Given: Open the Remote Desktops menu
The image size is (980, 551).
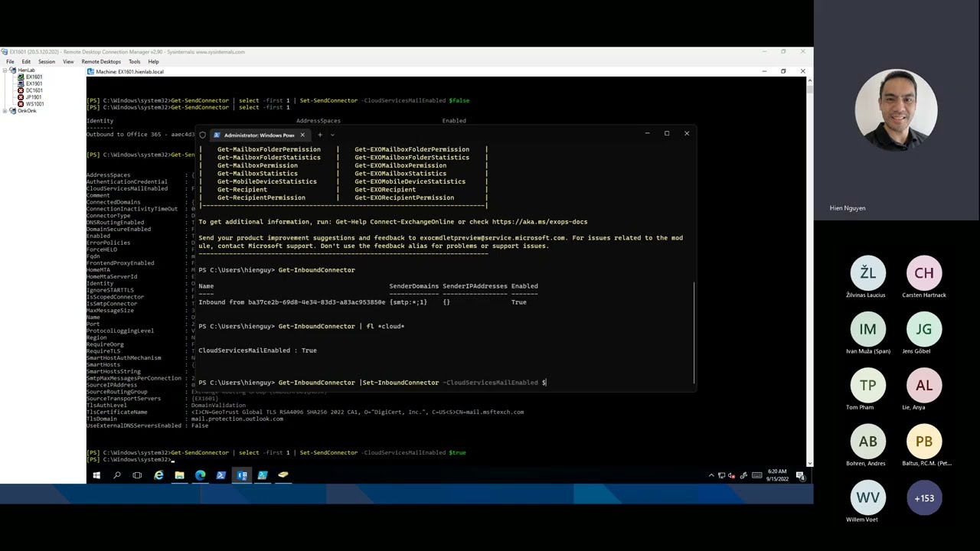Looking at the screenshot, I should click(101, 61).
